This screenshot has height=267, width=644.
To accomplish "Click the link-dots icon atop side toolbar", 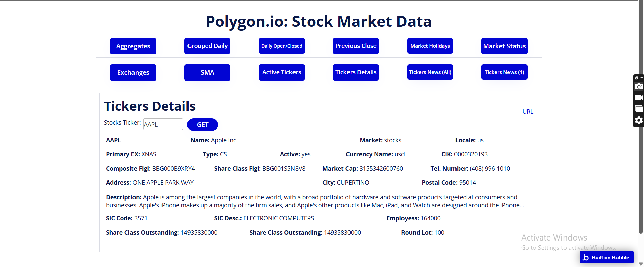I will tap(639, 78).
